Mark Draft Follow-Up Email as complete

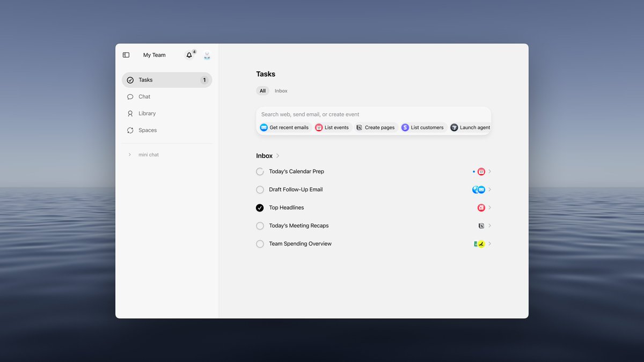[x=260, y=189]
